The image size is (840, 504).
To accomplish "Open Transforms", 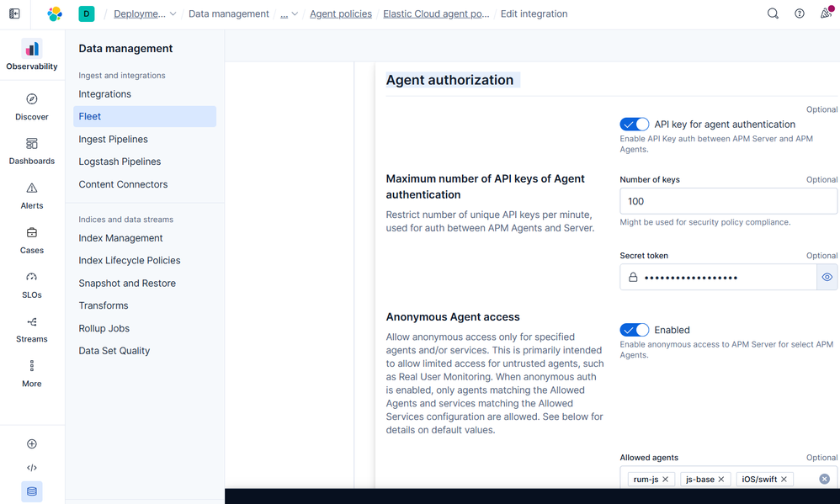I will pyautogui.click(x=104, y=305).
